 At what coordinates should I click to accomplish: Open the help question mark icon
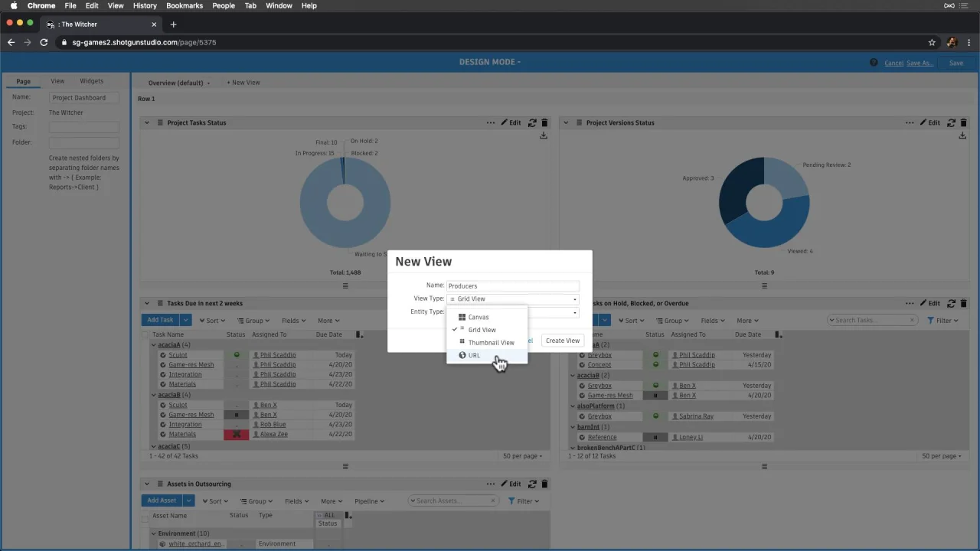(874, 63)
